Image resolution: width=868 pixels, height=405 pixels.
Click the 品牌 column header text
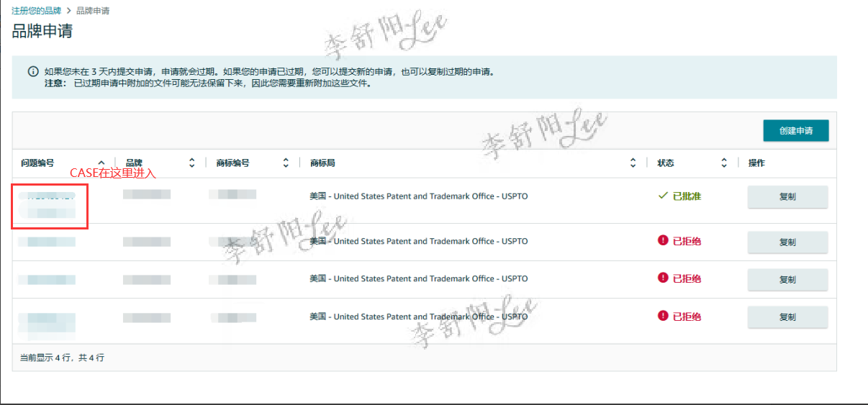click(x=134, y=163)
